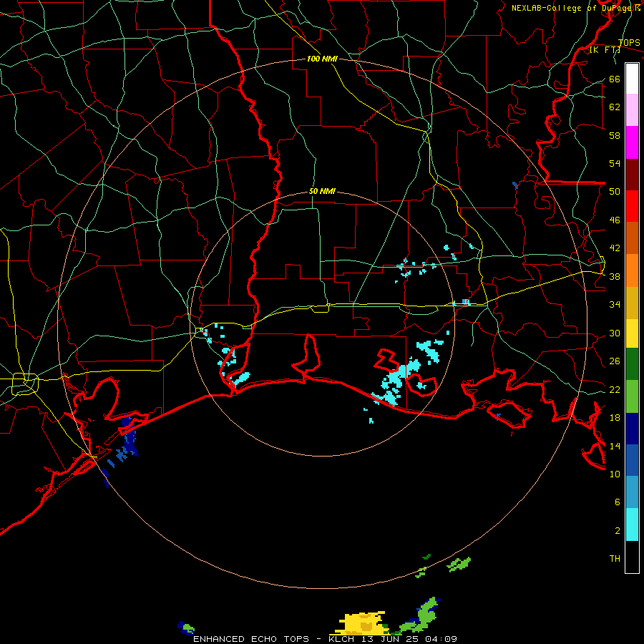Click the 26 legend value
This screenshot has height=644, width=644.
pos(615,361)
